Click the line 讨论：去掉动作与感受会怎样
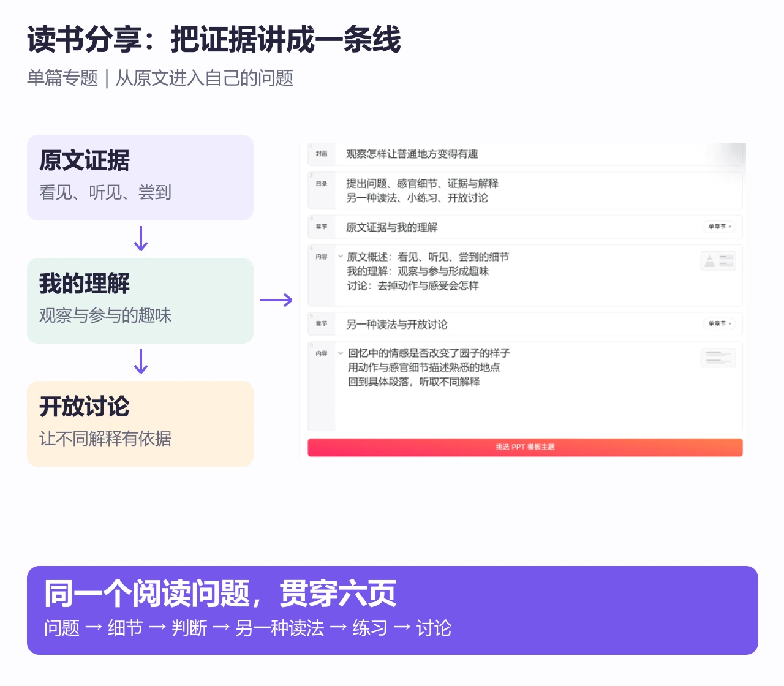This screenshot has height=686, width=784. (x=413, y=285)
